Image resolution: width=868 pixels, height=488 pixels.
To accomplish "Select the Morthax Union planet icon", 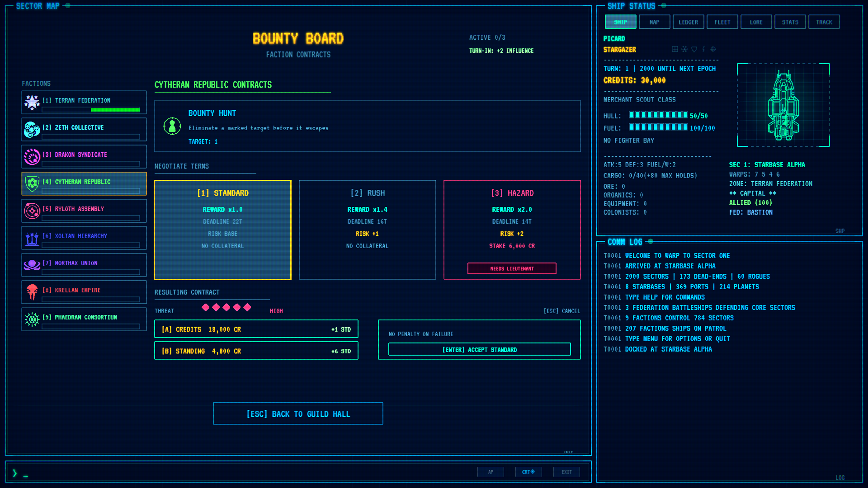I will [x=32, y=265].
